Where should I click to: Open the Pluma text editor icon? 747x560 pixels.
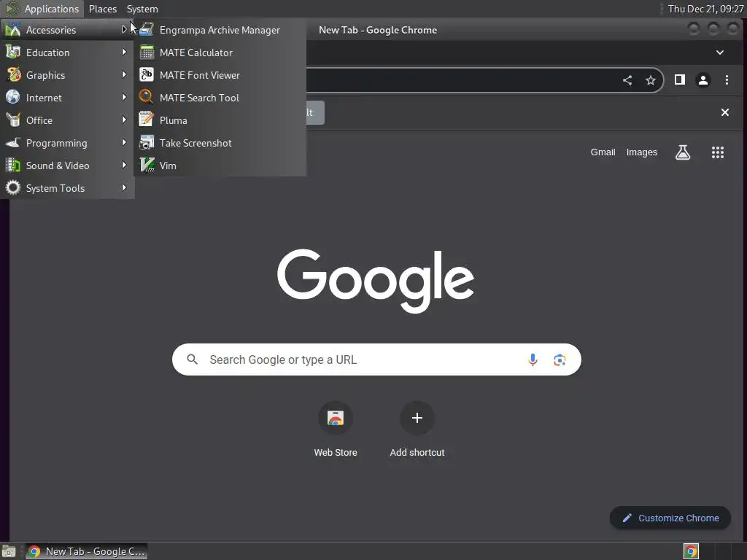tap(146, 120)
